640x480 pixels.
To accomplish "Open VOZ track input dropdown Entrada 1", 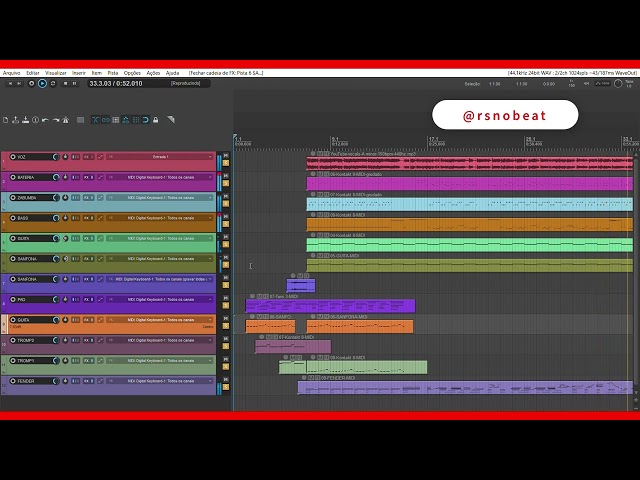I will pos(160,157).
